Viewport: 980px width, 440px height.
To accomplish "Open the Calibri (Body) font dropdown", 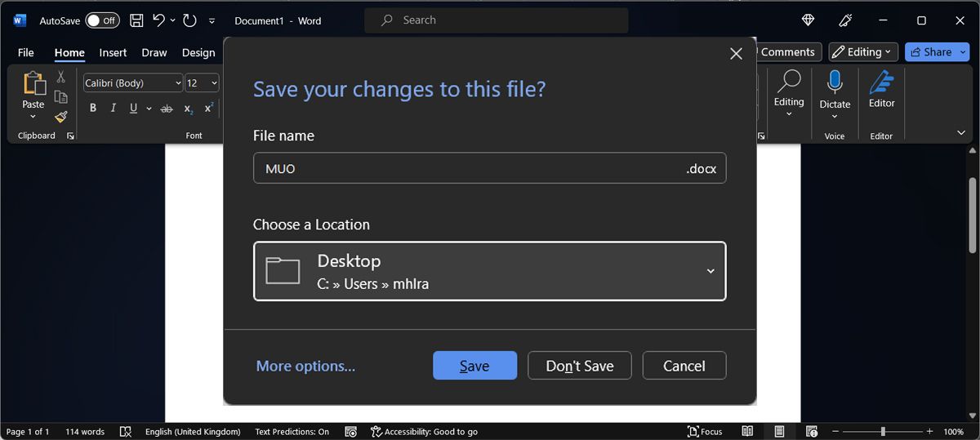I will (133, 82).
